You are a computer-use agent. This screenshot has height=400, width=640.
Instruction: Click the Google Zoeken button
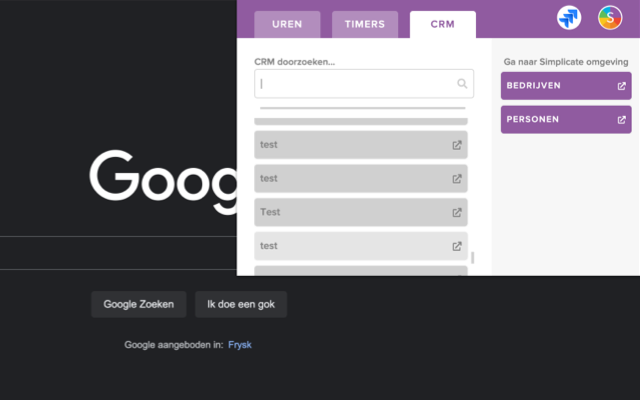139,304
